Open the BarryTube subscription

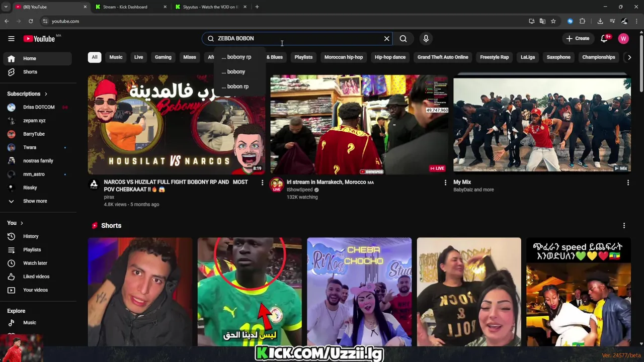pos(38,134)
